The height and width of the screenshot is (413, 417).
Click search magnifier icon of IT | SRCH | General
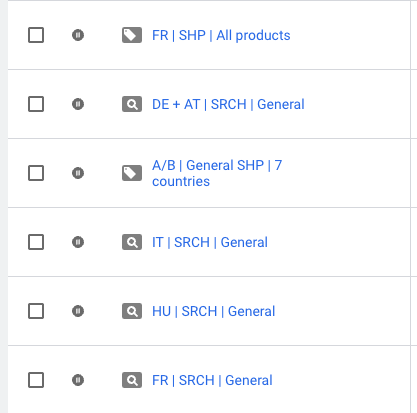pos(132,242)
